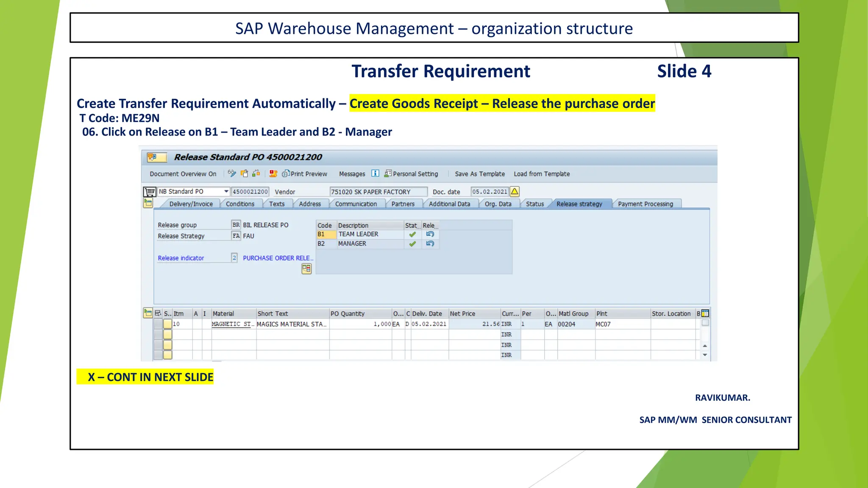This screenshot has width=868, height=488.
Task: Click Document Overview On button
Action: point(183,174)
